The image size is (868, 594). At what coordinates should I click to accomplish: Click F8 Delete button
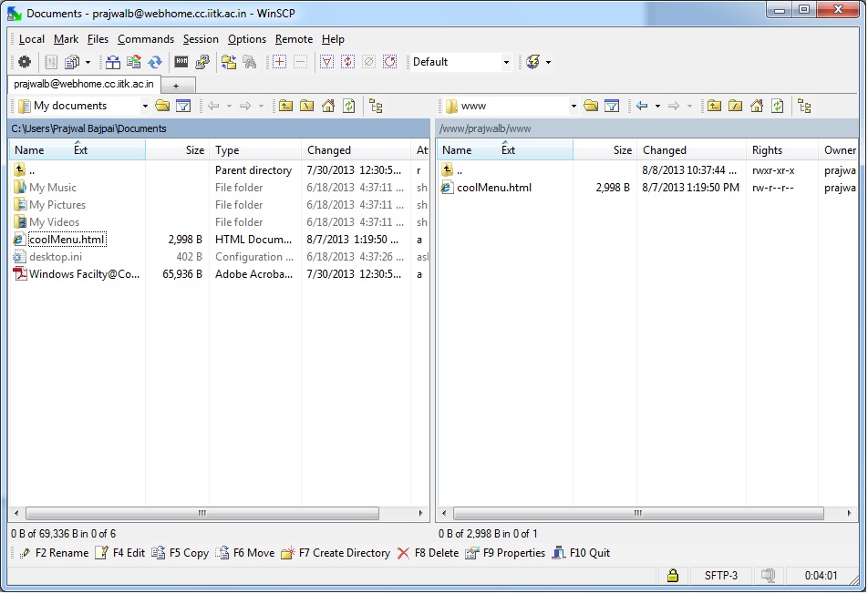tap(429, 552)
